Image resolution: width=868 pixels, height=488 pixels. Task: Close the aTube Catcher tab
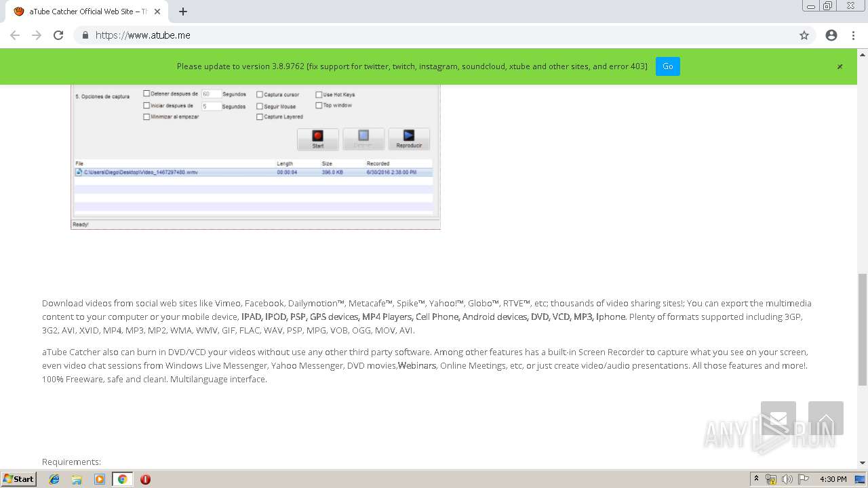[158, 12]
